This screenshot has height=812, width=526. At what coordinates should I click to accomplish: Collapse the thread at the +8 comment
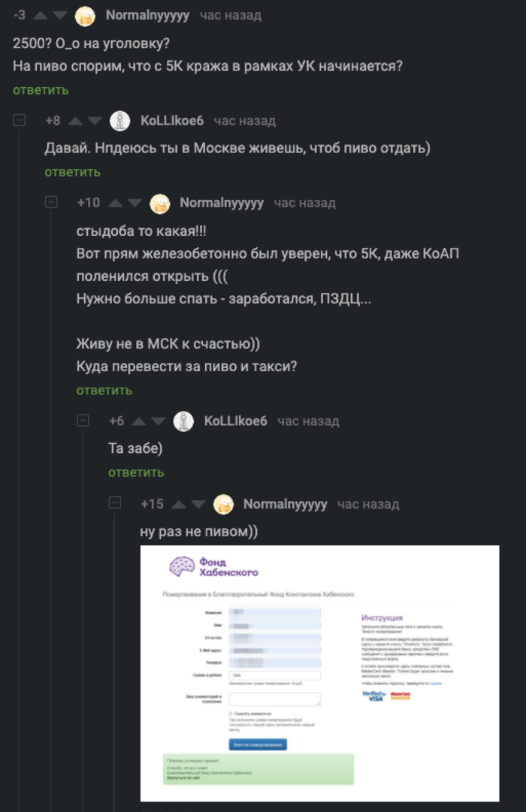[20, 120]
